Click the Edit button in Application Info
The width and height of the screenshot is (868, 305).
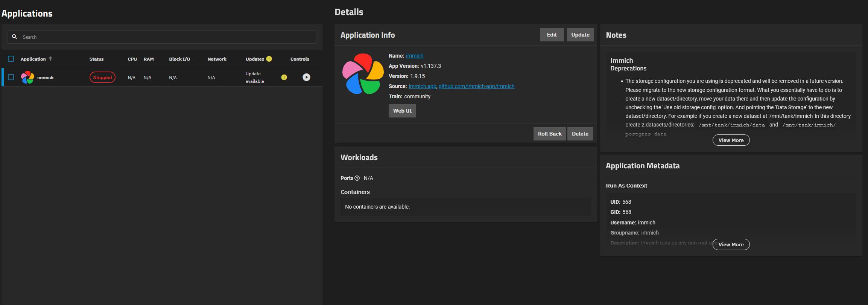point(552,35)
